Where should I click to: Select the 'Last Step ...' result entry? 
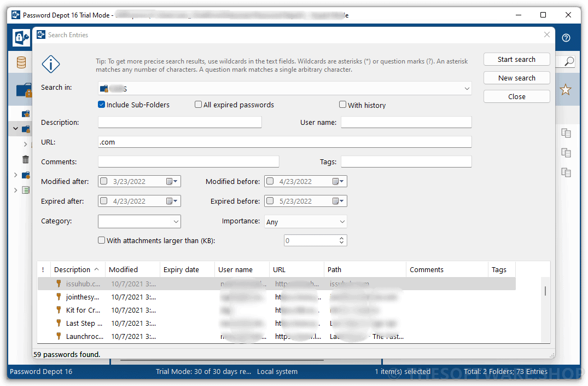(277, 323)
